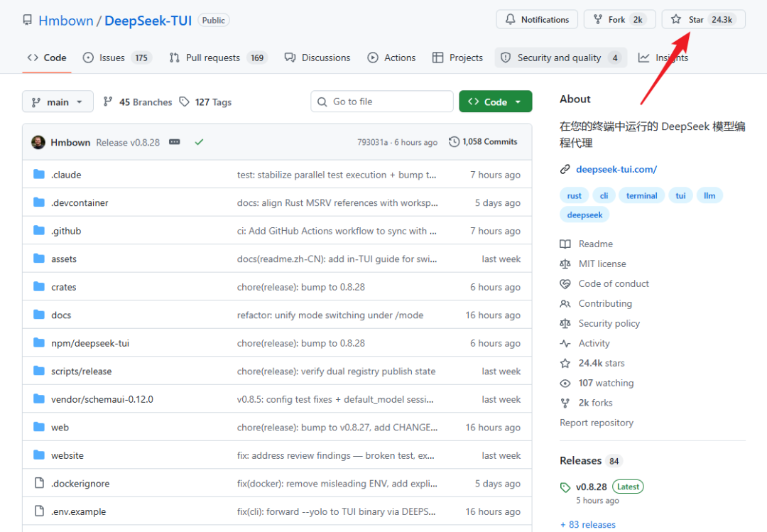Open the Readme link with book icon
The image size is (767, 532).
(587, 244)
